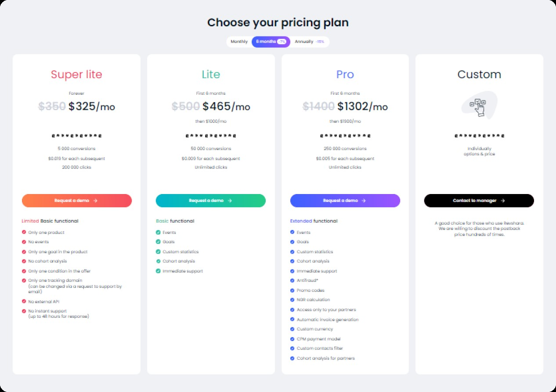Click the arrow on Super lite's demo button

(x=95, y=201)
